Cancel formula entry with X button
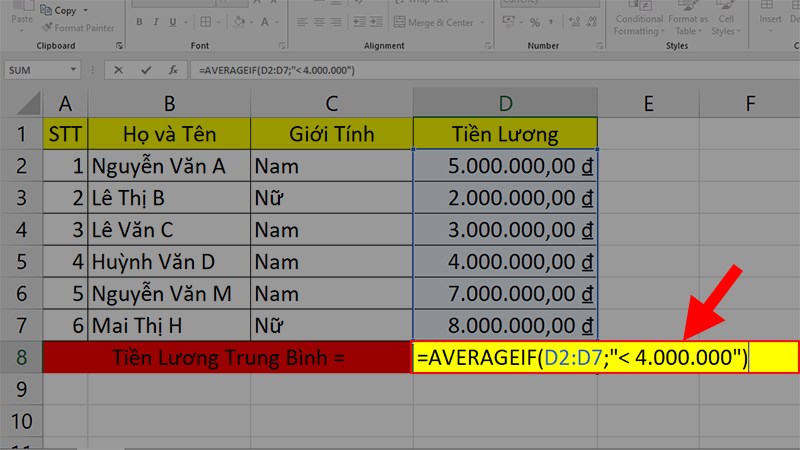Viewport: 800px width, 450px height. 118,70
